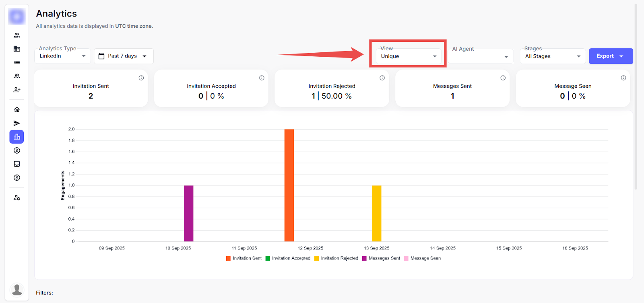
Task: Click the dollar sign billing icon
Action: (x=17, y=178)
